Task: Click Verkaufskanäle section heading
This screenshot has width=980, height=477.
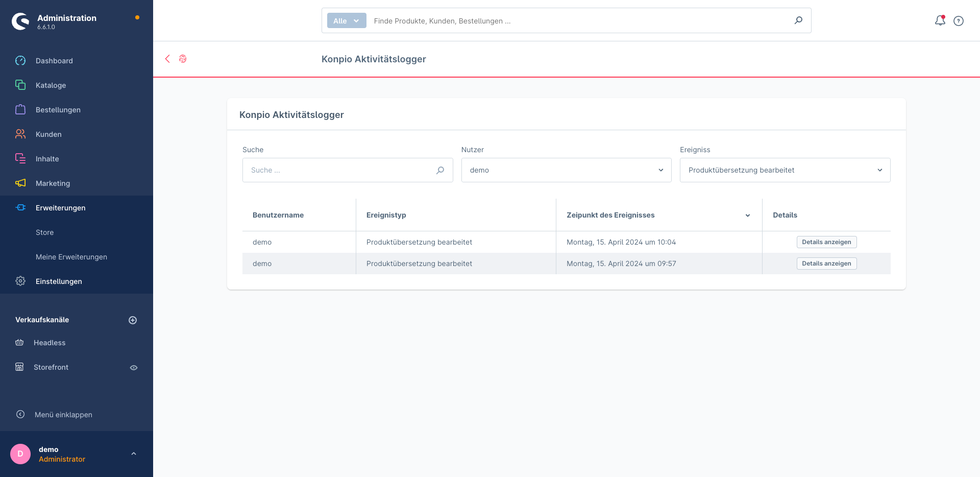Action: [x=42, y=320]
